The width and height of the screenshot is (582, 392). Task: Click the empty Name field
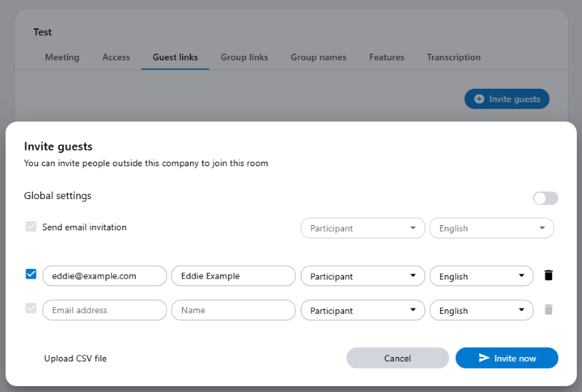[233, 310]
